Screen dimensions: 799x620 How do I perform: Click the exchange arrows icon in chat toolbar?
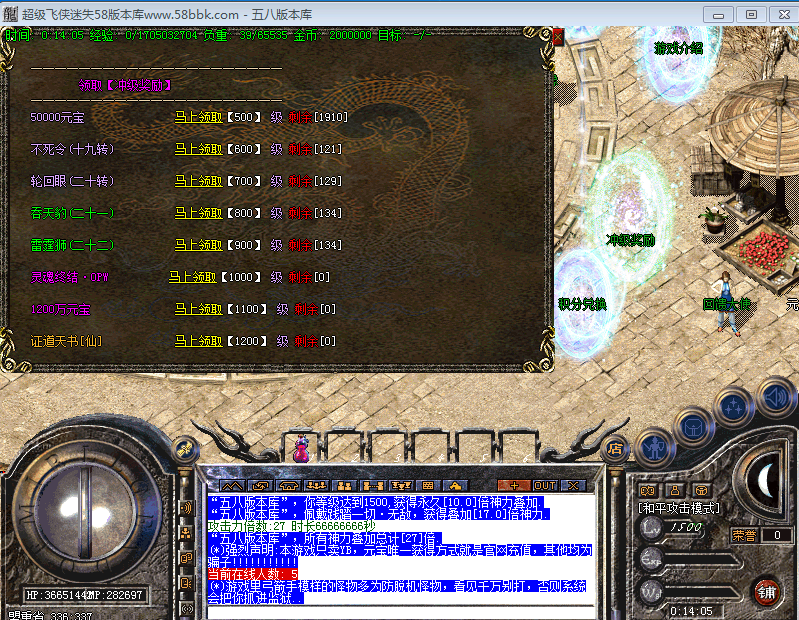[x=260, y=486]
